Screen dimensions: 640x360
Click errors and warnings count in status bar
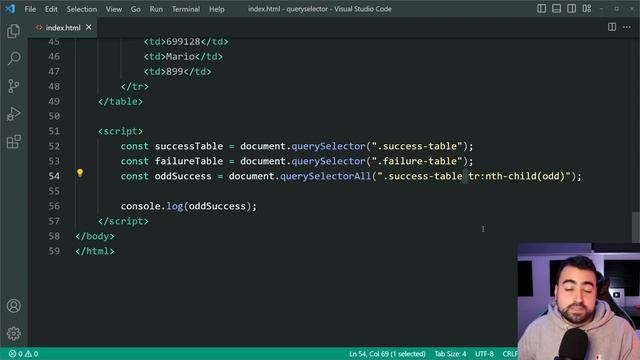coord(24,354)
